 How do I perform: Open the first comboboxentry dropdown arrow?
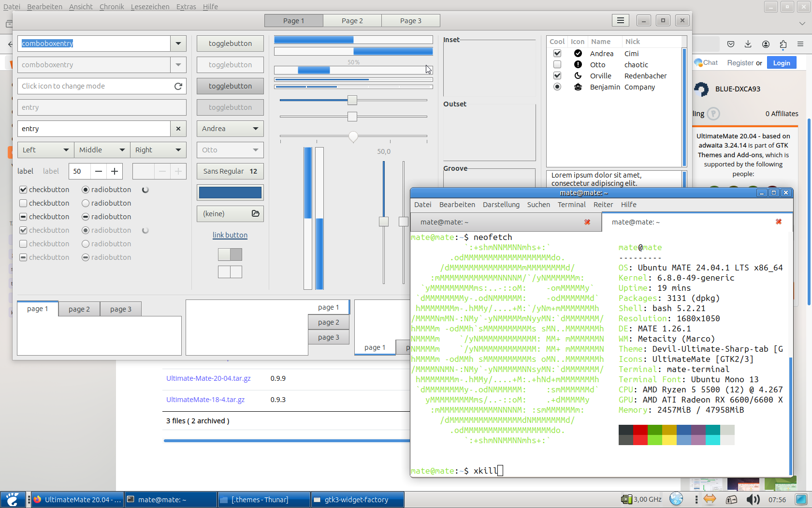coord(178,44)
